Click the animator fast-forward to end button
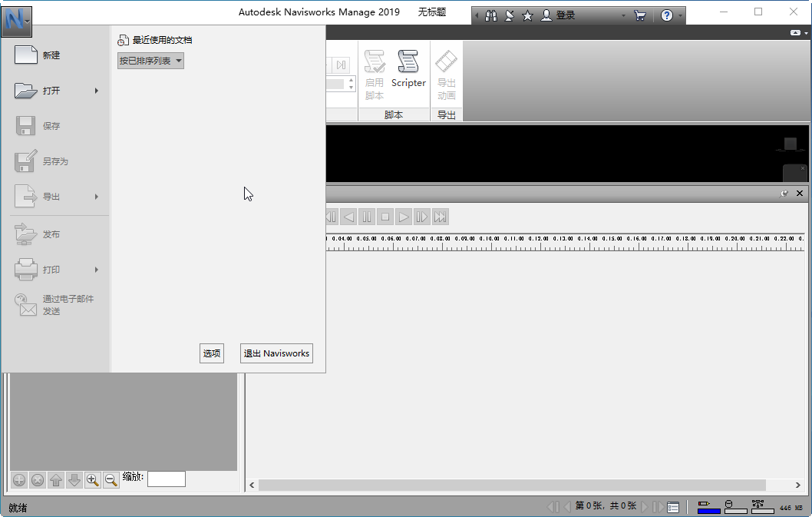Screen dimensions: 812x517 pos(441,217)
